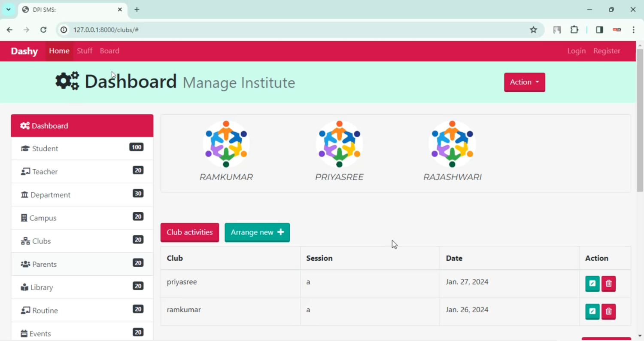Viewport: 644px width, 341px height.
Task: Open the RAMKUMAR club logo
Action: coord(226,144)
